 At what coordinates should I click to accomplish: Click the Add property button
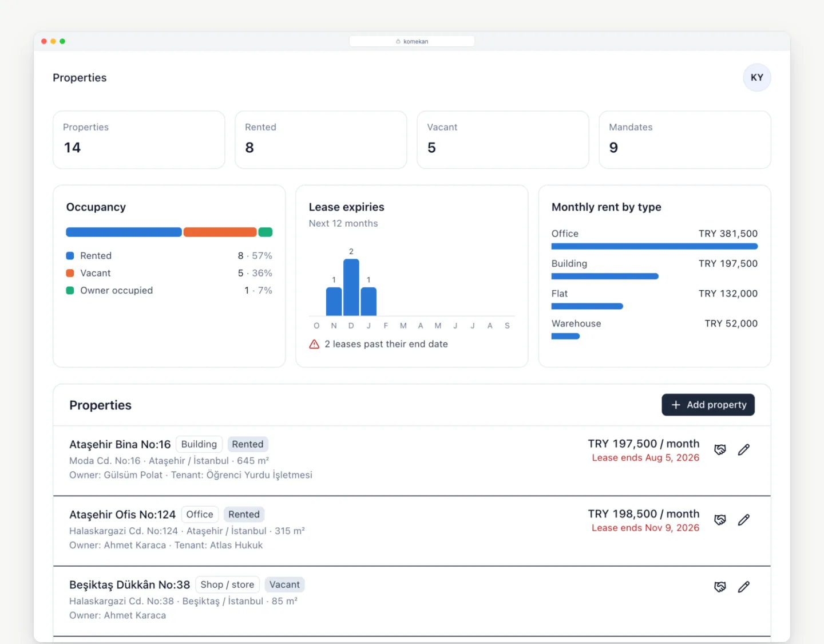708,405
